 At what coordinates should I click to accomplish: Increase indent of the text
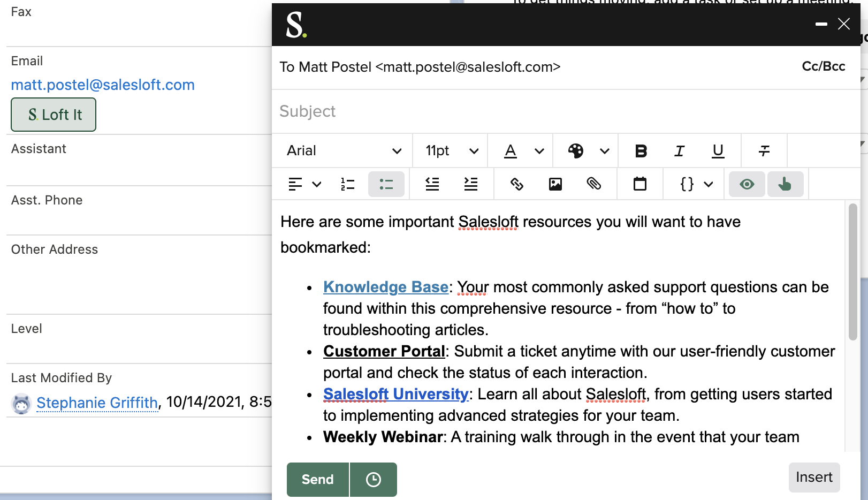click(x=471, y=184)
